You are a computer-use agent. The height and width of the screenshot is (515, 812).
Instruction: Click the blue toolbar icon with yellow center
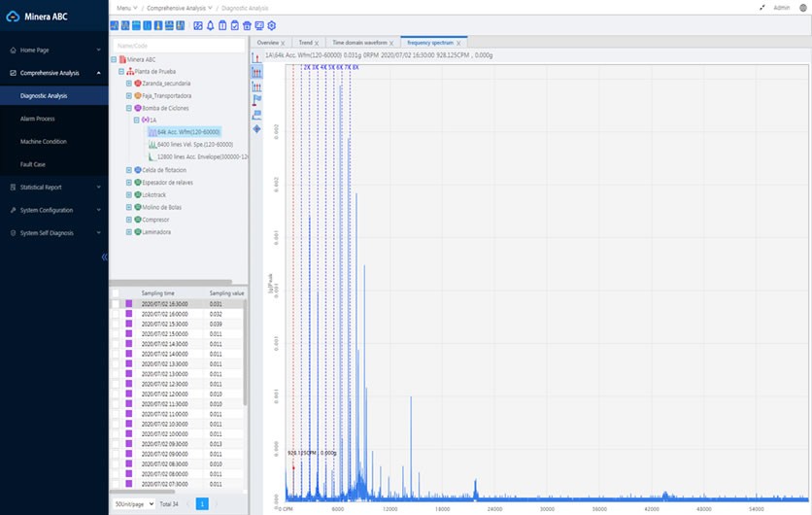point(158,26)
